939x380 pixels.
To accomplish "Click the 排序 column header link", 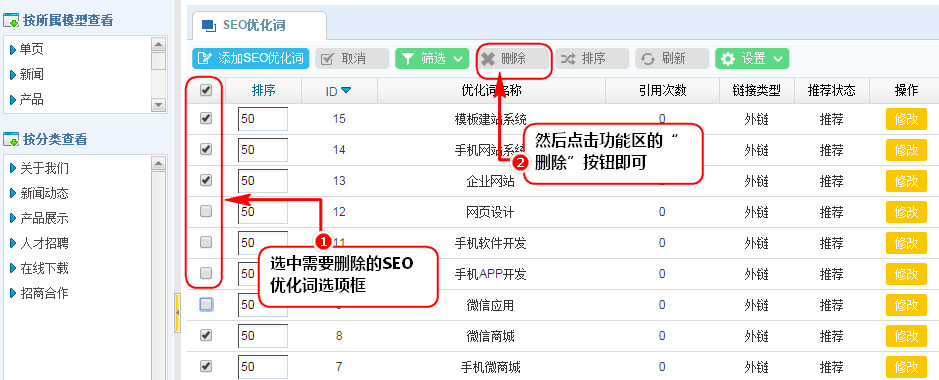I will 263,90.
